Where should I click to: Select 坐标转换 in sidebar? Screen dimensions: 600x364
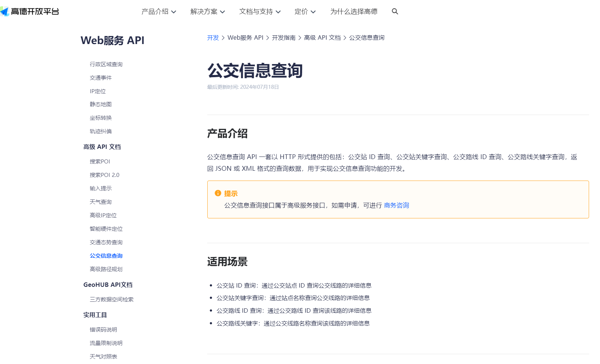101,118
